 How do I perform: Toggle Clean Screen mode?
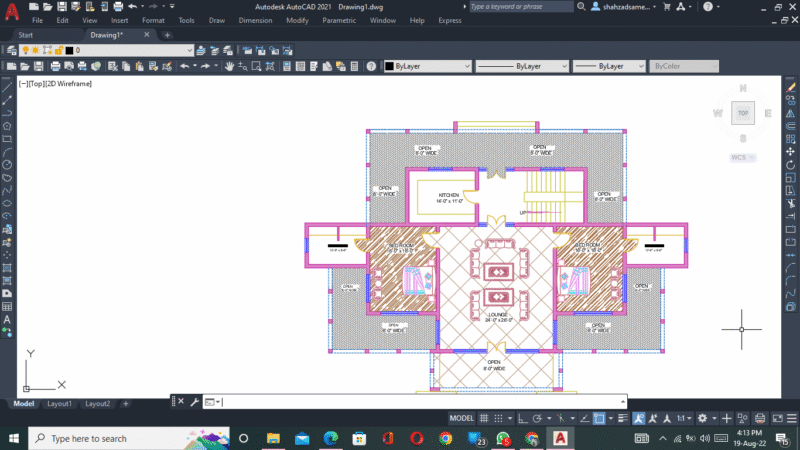[778, 418]
